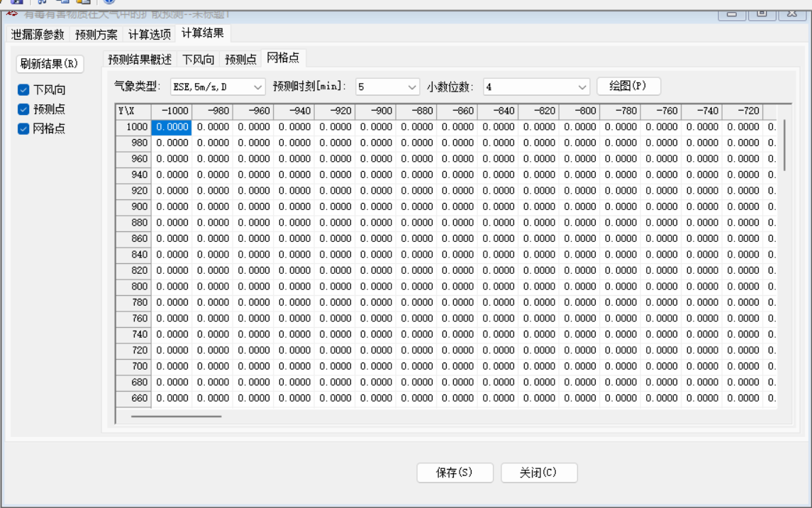Click the -940 column header
Image resolution: width=812 pixels, height=508 pixels.
click(x=294, y=111)
